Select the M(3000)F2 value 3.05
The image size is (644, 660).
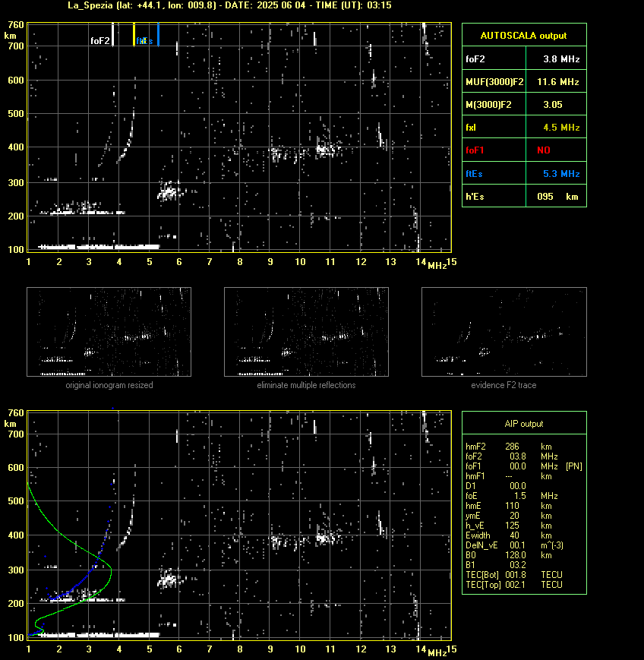(553, 104)
